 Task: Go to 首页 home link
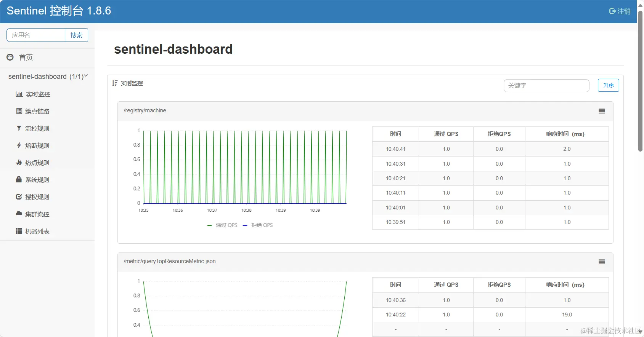[x=26, y=57]
